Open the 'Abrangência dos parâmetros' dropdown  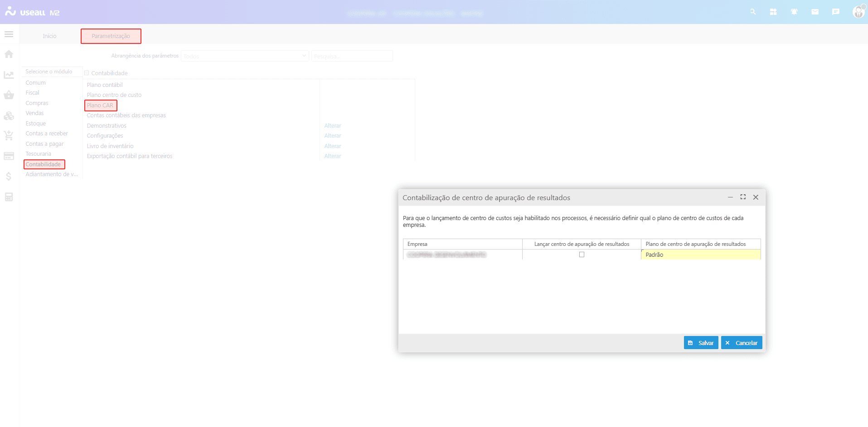(x=245, y=56)
